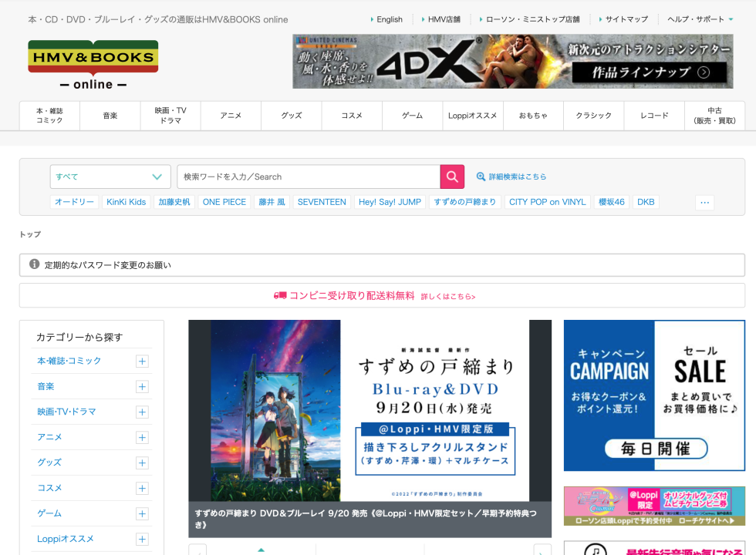Open Loppiオススメ navigation tab
The width and height of the screenshot is (756, 555).
(x=473, y=116)
